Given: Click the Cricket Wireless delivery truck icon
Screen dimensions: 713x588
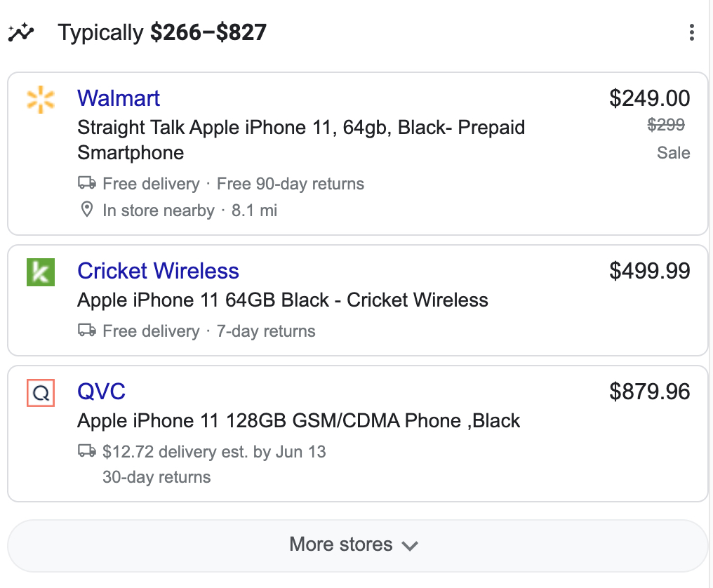Looking at the screenshot, I should click(87, 330).
